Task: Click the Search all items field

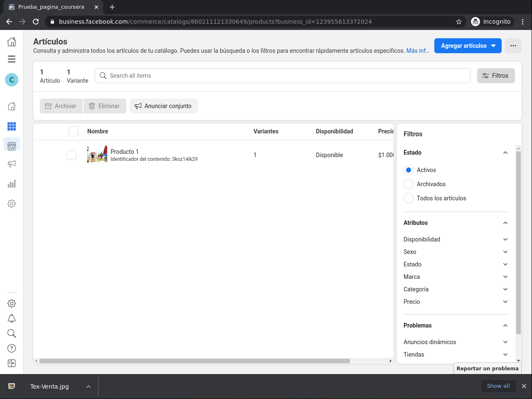Action: [x=283, y=76]
